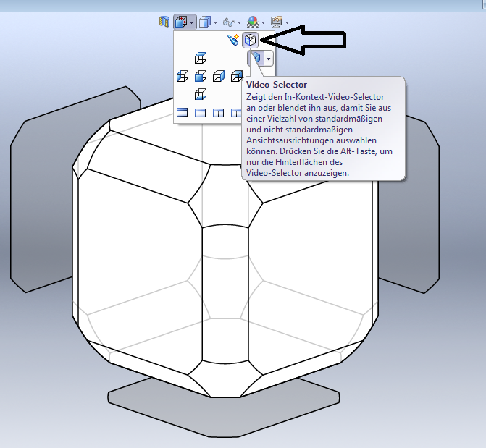Switch to two horizontal viewports layout
This screenshot has height=448, width=486.
pyautogui.click(x=200, y=113)
